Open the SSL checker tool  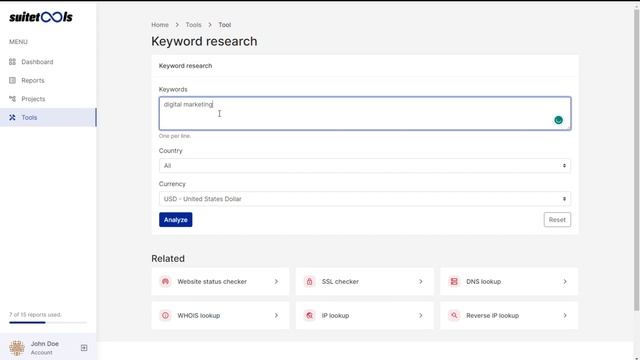(364, 282)
